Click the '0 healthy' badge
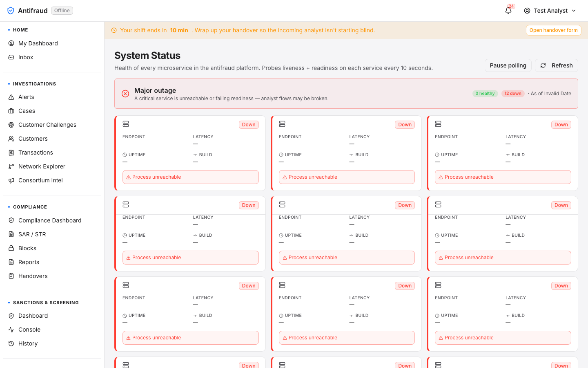This screenshot has width=588, height=368. [485, 94]
